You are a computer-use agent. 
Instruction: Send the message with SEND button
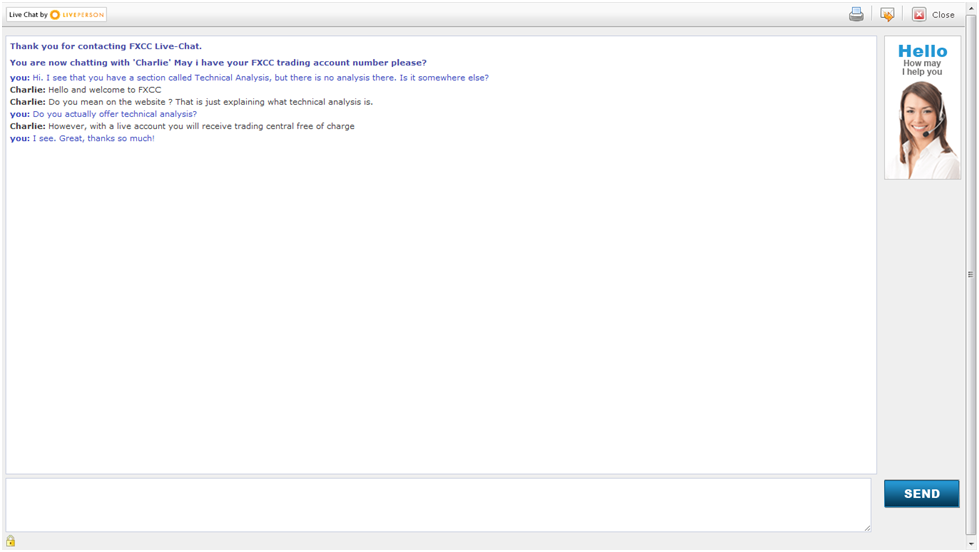tap(922, 493)
